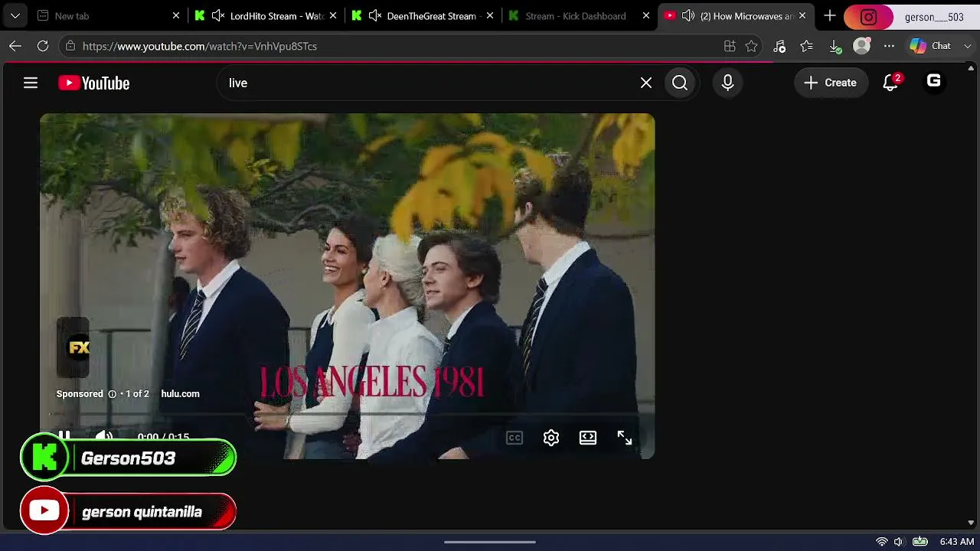This screenshot has height=551, width=980.
Task: Close the New tab tab
Action: coord(176,16)
